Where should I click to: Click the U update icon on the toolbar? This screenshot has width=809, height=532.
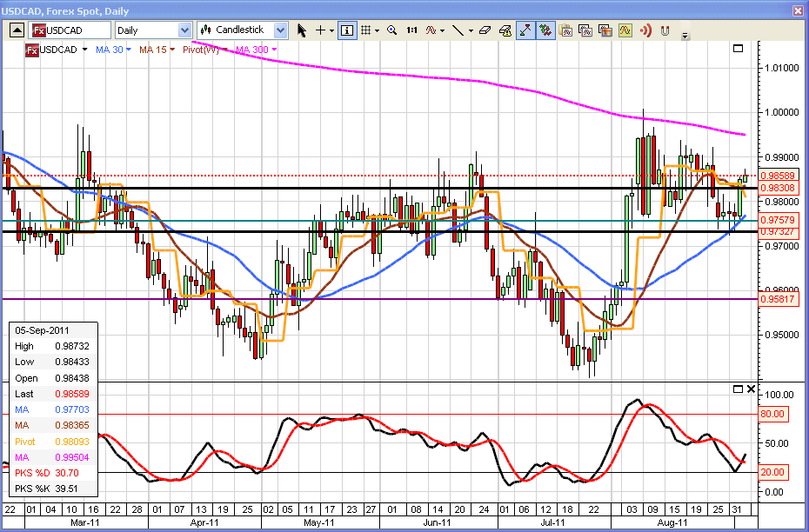pyautogui.click(x=665, y=30)
